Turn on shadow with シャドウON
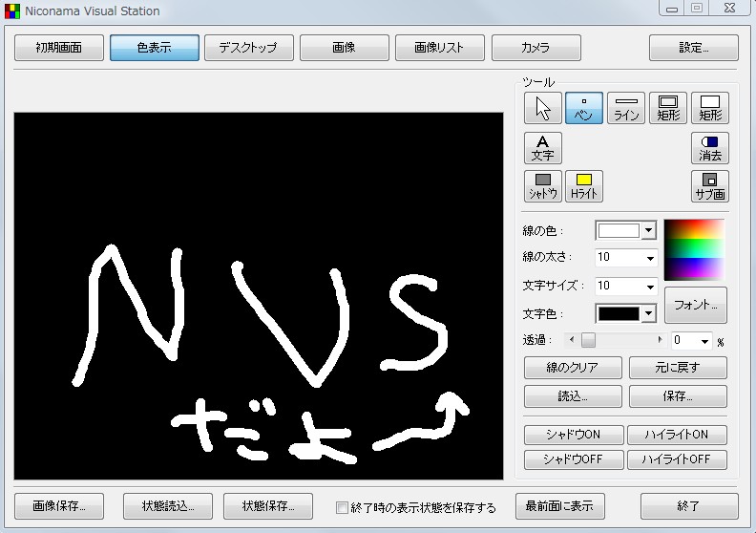756x533 pixels. click(574, 435)
